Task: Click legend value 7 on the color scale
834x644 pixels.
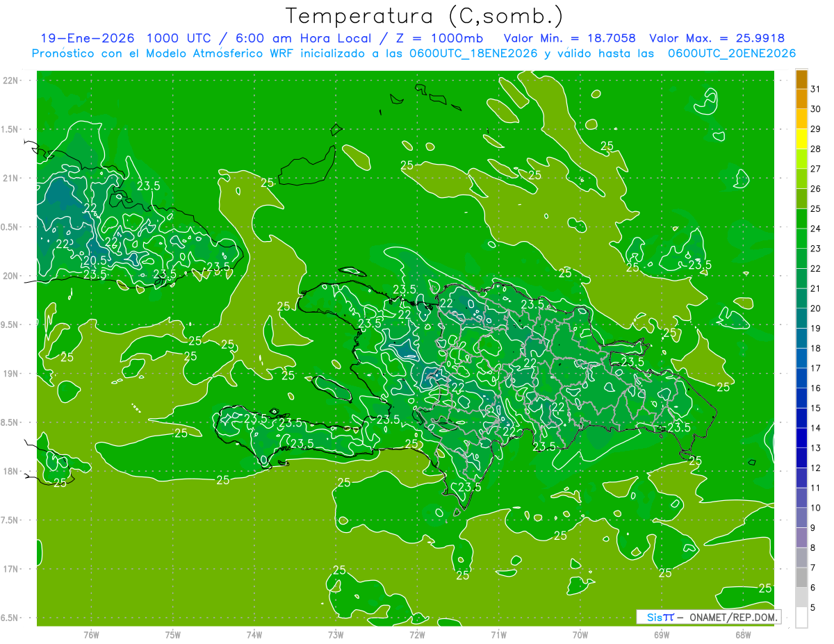Action: click(813, 568)
